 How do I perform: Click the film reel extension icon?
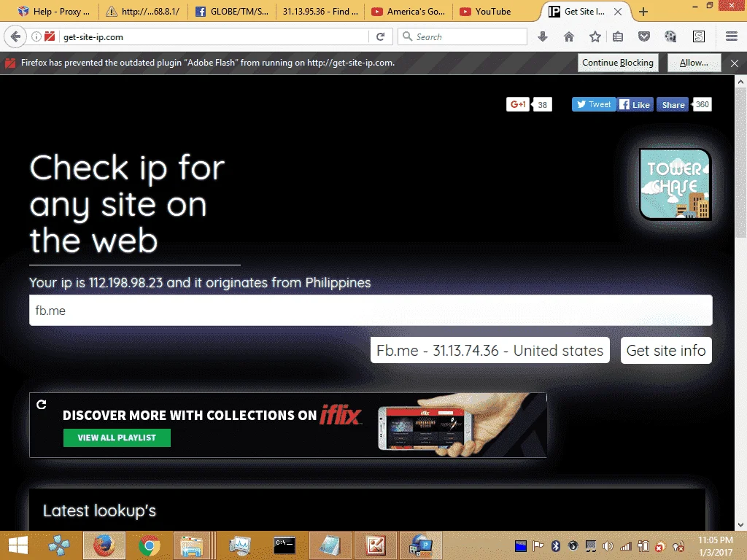pos(670,36)
